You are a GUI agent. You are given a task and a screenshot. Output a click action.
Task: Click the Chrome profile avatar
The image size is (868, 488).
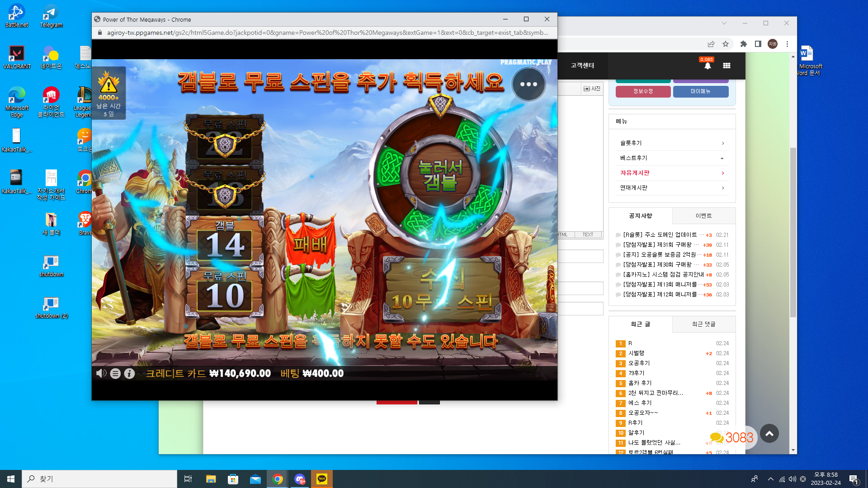pyautogui.click(x=773, y=44)
